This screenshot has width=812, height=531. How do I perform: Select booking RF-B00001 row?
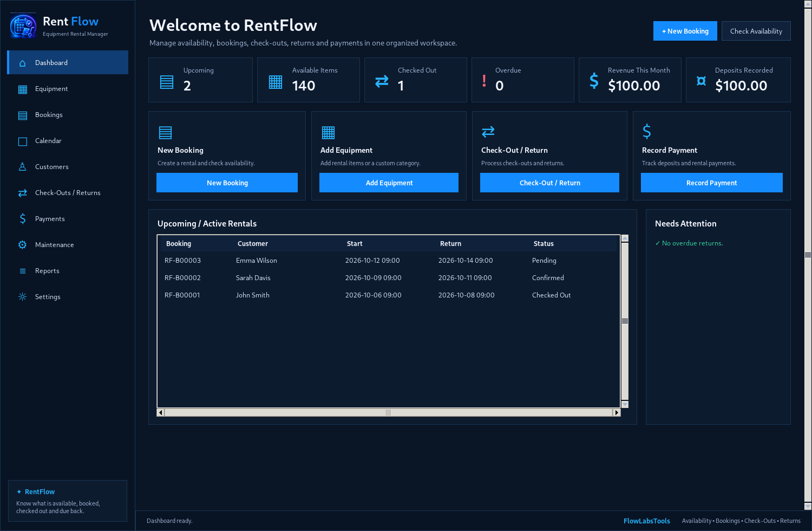389,295
